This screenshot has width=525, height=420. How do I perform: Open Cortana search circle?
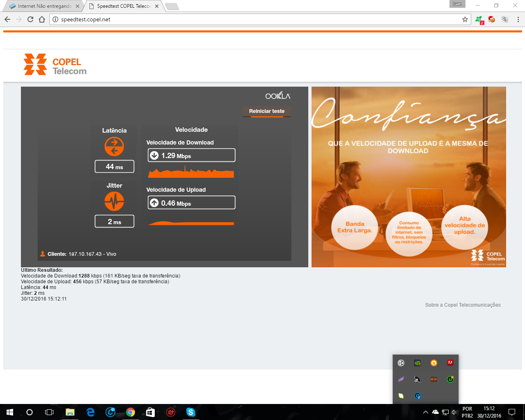point(30,412)
